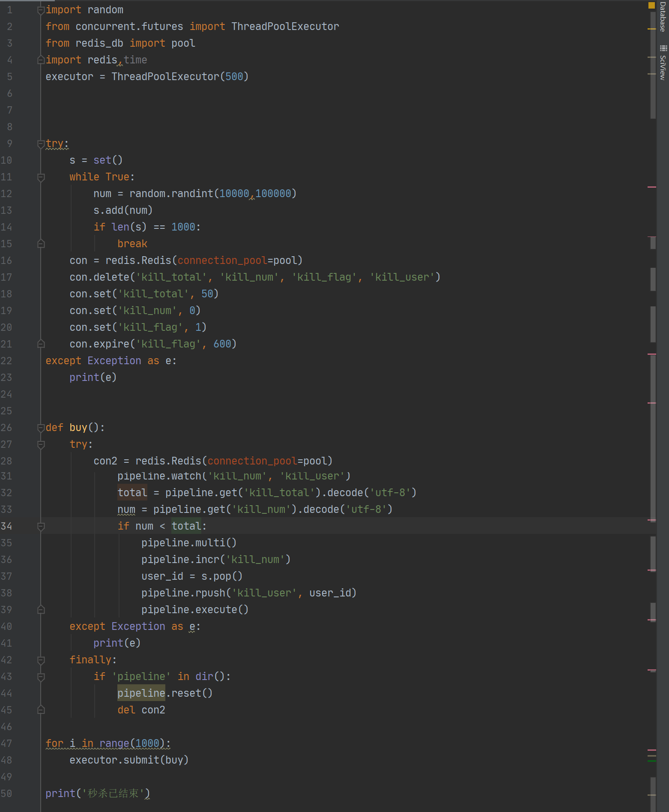Click underlined 'num' variable on line 33
The image size is (669, 812).
[x=126, y=509]
